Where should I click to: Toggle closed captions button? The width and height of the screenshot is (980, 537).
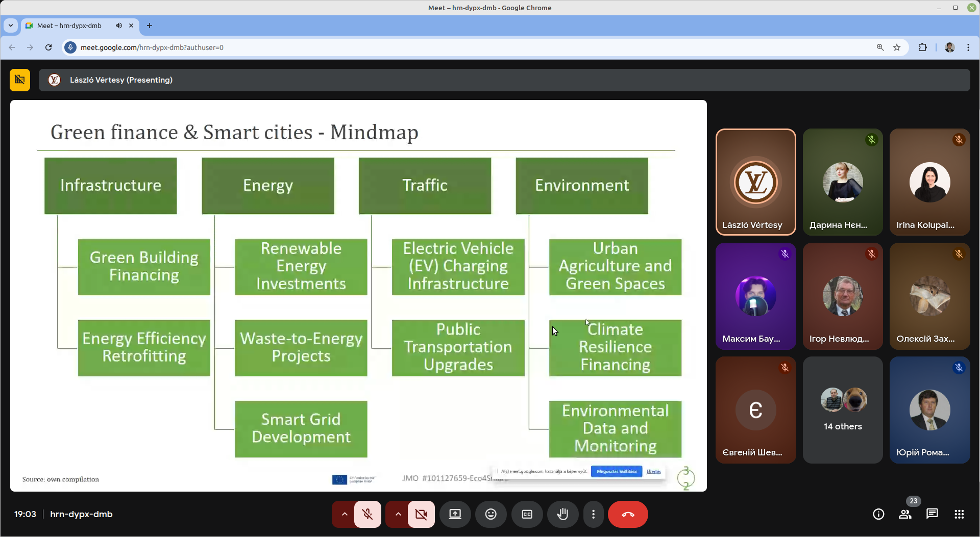pos(527,514)
